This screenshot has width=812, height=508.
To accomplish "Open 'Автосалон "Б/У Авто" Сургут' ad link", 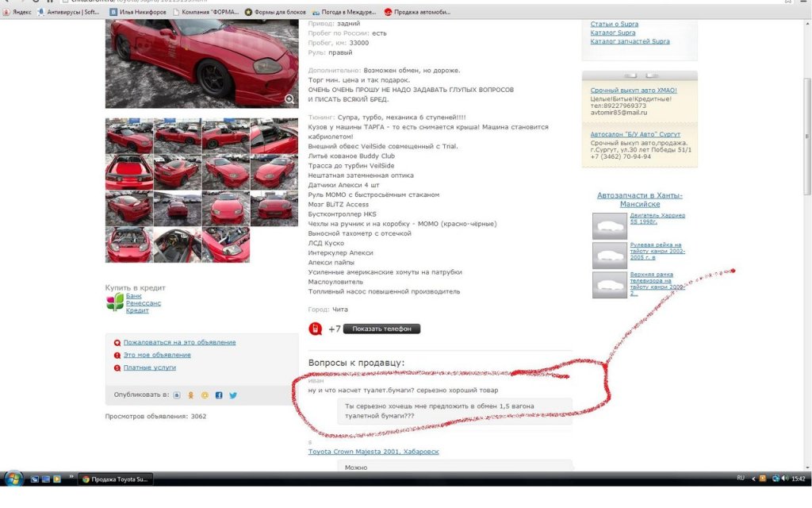I will coord(635,134).
